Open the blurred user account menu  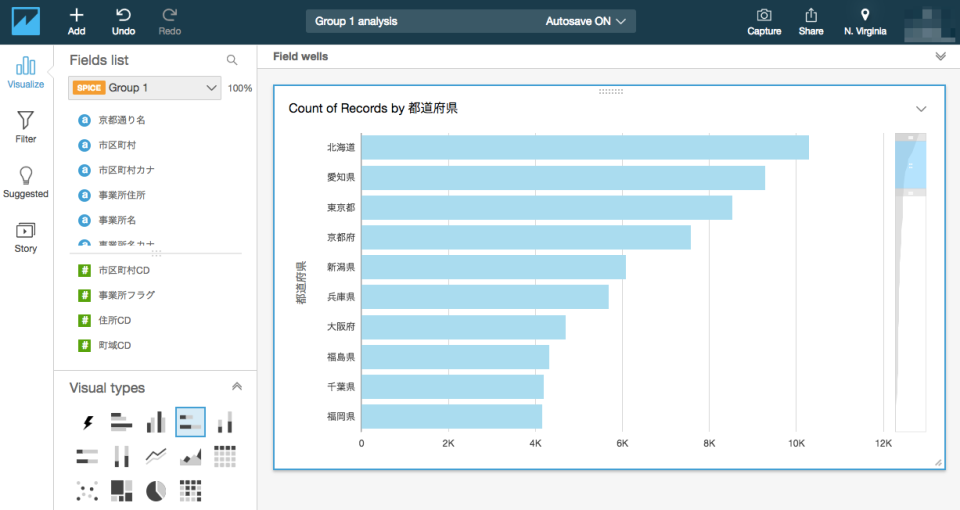[x=930, y=23]
